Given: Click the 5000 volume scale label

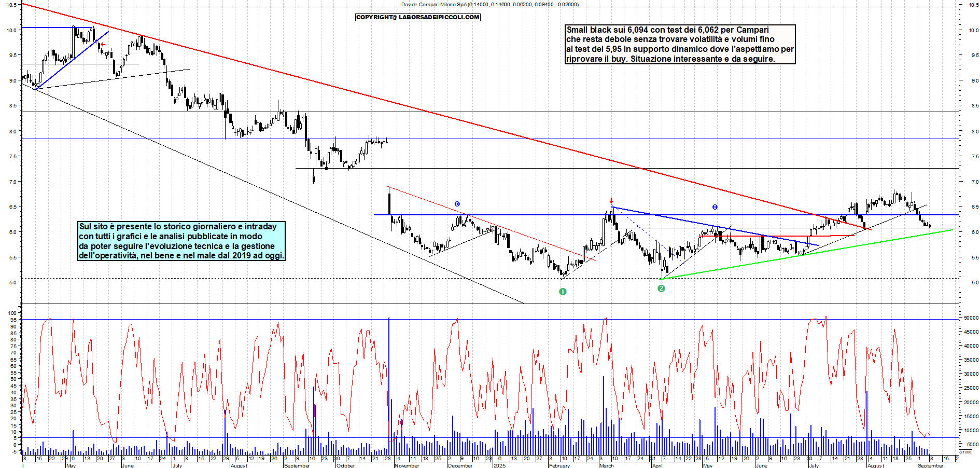Looking at the screenshot, I should [x=973, y=445].
